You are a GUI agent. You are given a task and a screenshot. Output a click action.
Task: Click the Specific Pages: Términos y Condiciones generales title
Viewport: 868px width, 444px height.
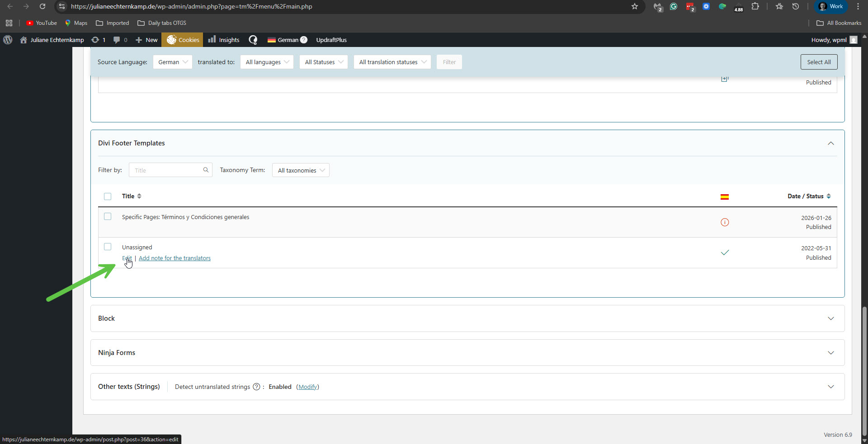pos(185,217)
